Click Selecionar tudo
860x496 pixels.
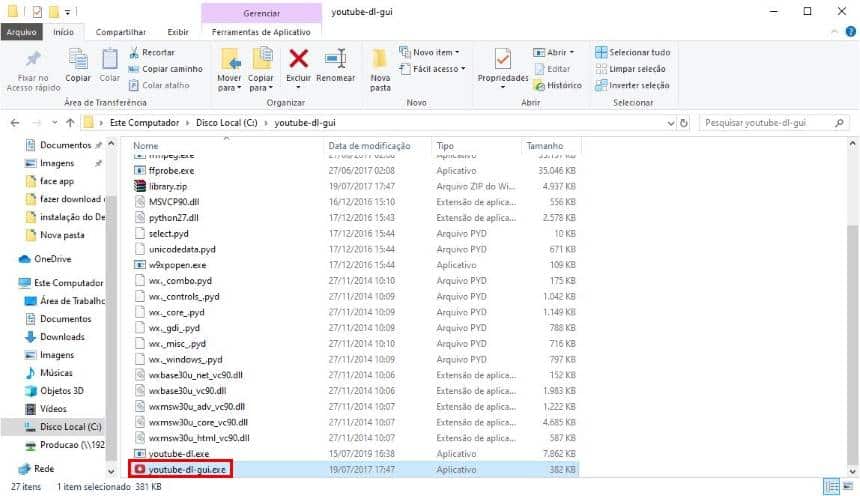point(633,53)
